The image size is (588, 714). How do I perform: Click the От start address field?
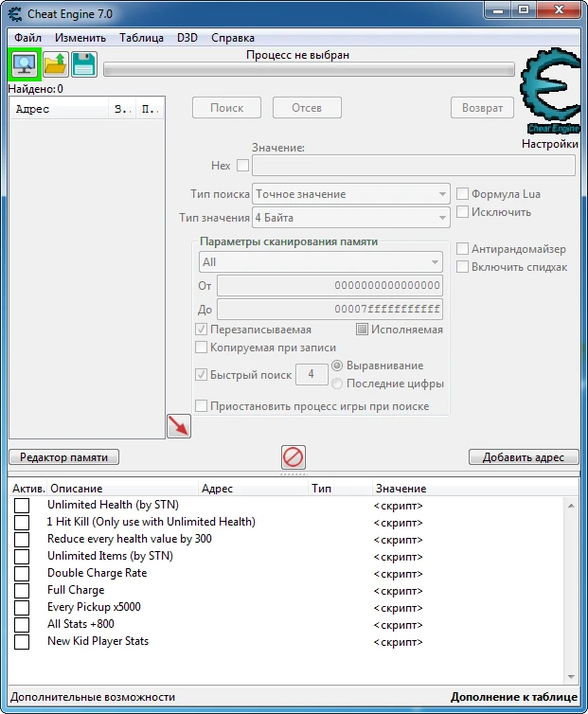pyautogui.click(x=330, y=286)
